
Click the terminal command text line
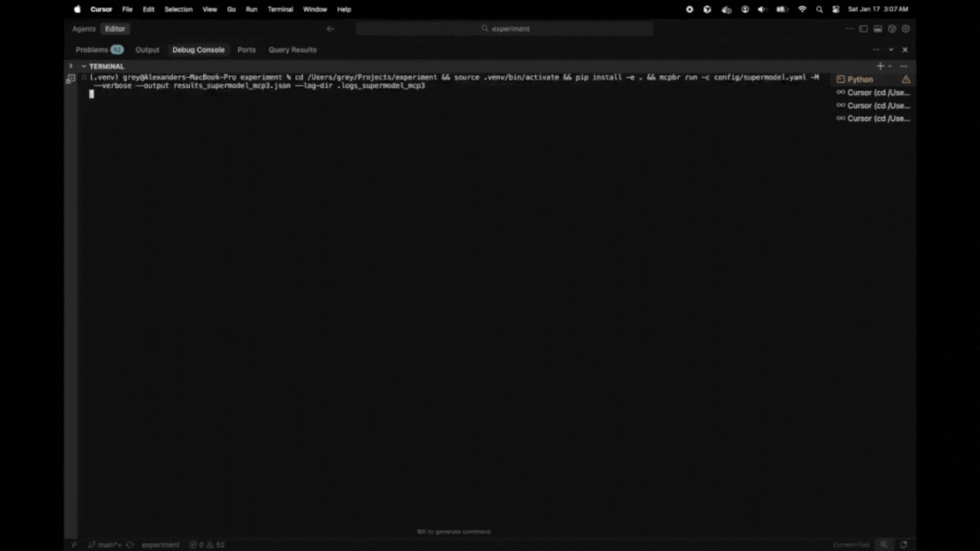pyautogui.click(x=453, y=81)
